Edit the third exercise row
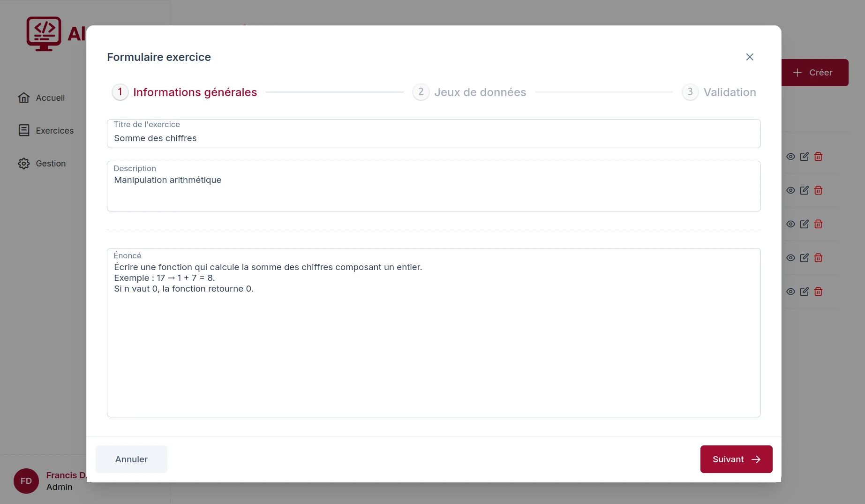The height and width of the screenshot is (504, 865). [804, 224]
